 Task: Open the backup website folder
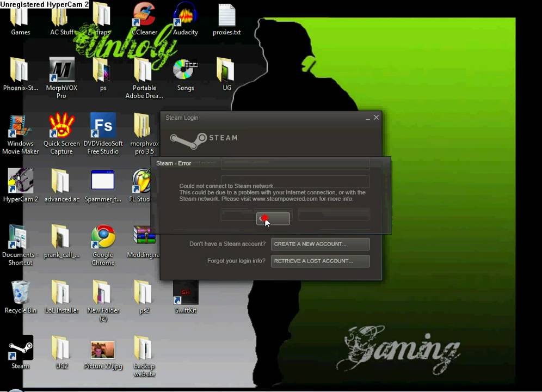point(144,357)
